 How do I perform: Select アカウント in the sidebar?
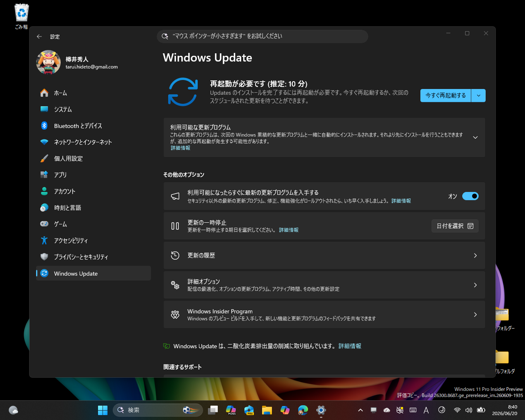[x=94, y=192]
